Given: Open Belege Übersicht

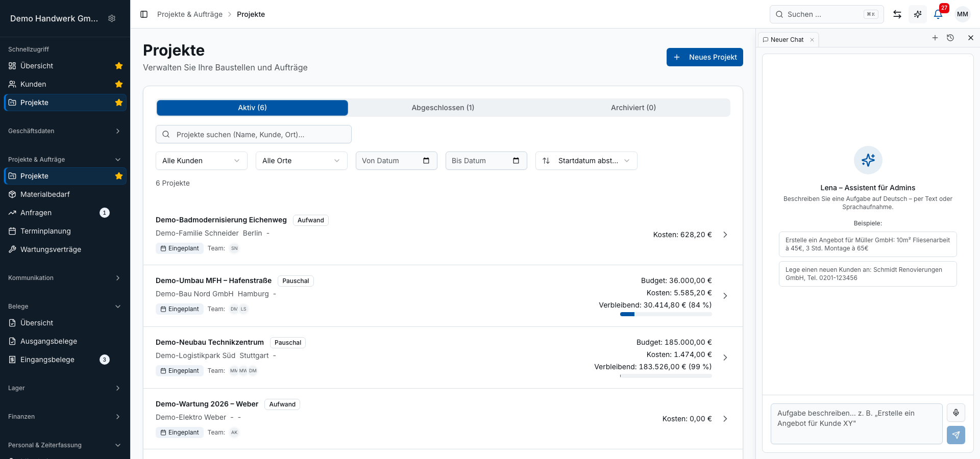Looking at the screenshot, I should pyautogui.click(x=65, y=323).
